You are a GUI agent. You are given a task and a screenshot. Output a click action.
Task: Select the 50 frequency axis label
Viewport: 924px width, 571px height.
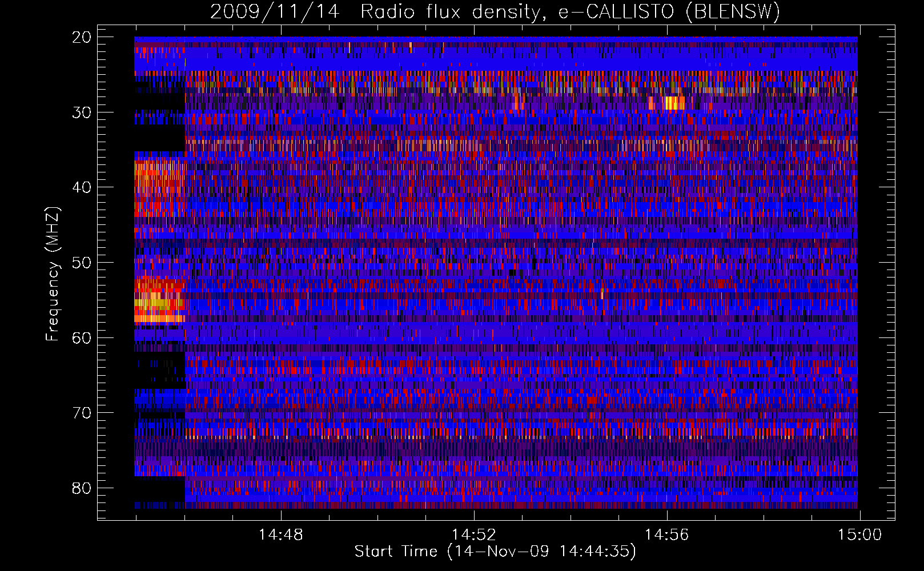(82, 263)
